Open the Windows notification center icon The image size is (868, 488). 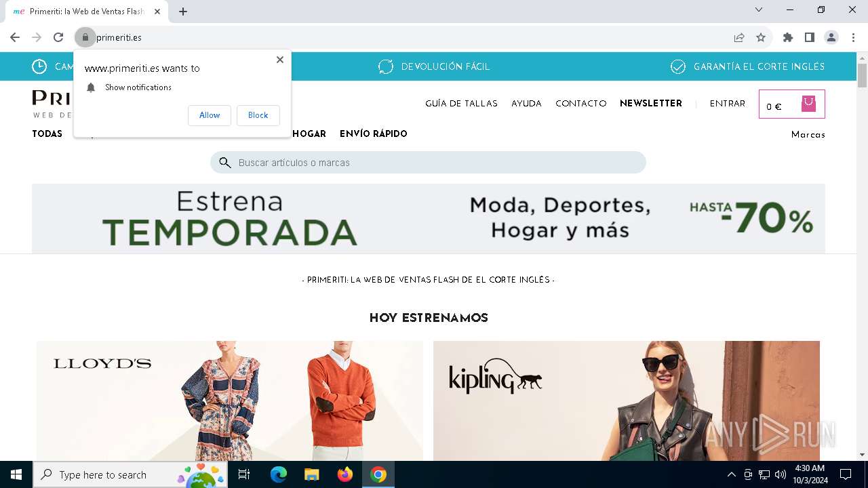(846, 474)
